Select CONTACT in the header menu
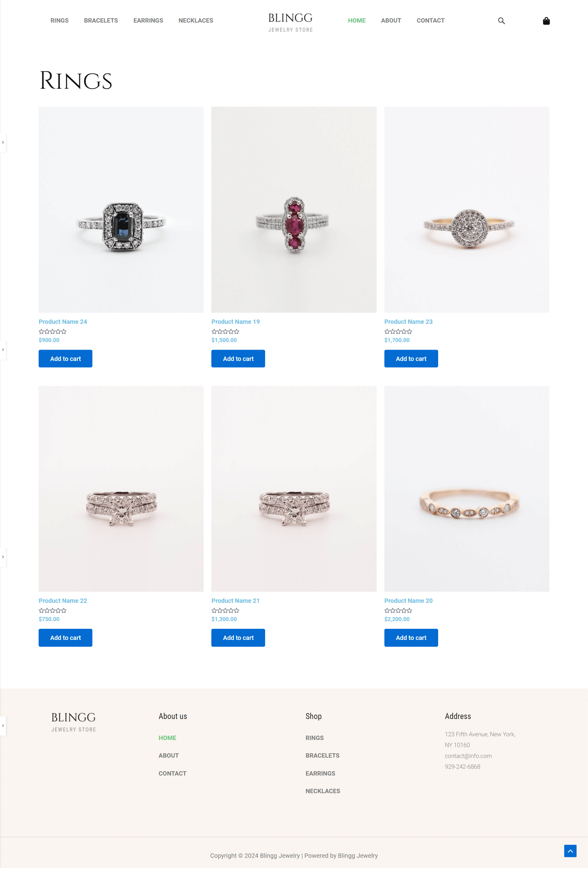This screenshot has height=869, width=588. click(x=431, y=21)
